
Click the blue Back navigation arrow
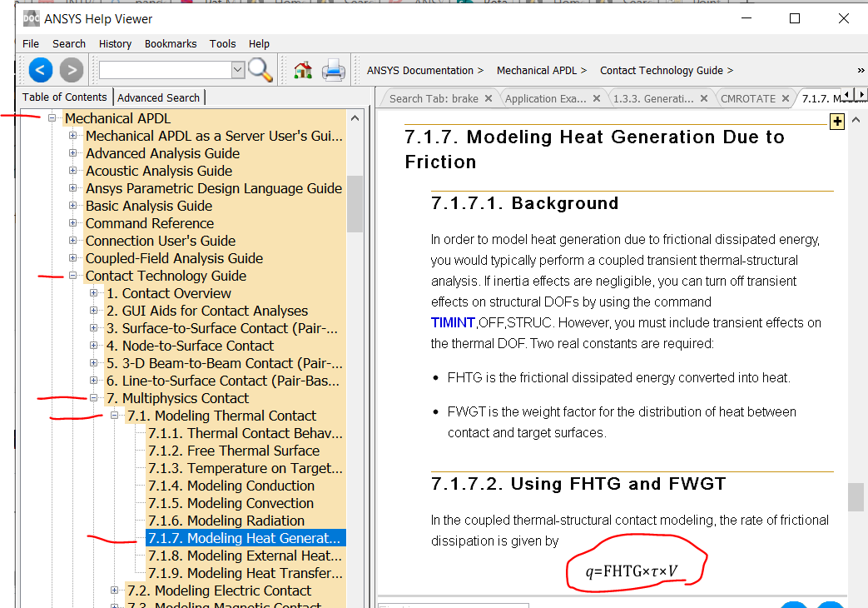[x=42, y=70]
